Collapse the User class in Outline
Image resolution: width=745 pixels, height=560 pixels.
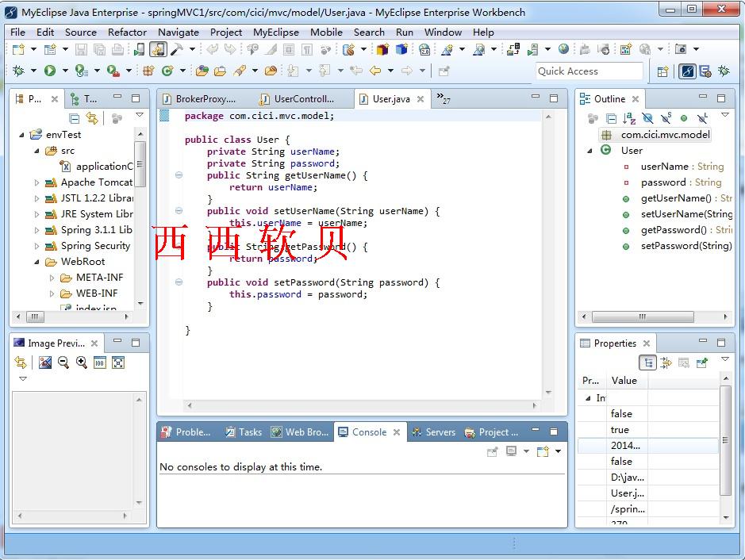click(x=589, y=151)
